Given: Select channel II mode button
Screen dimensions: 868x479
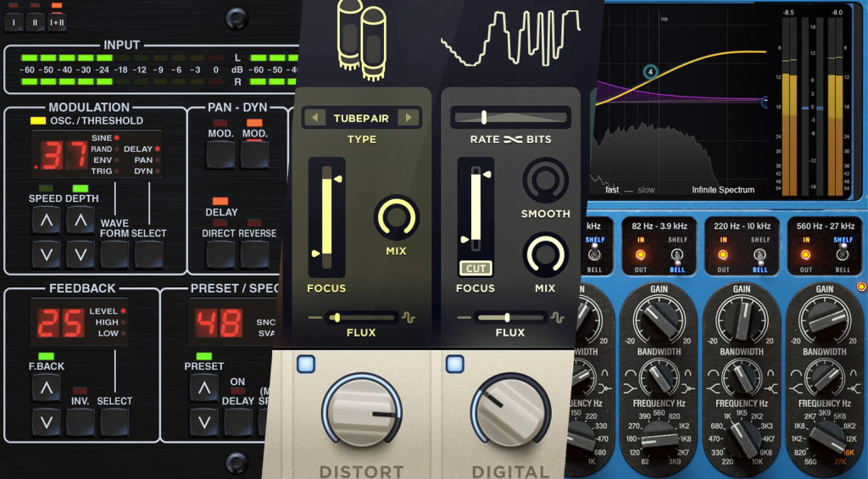Looking at the screenshot, I should [x=36, y=19].
